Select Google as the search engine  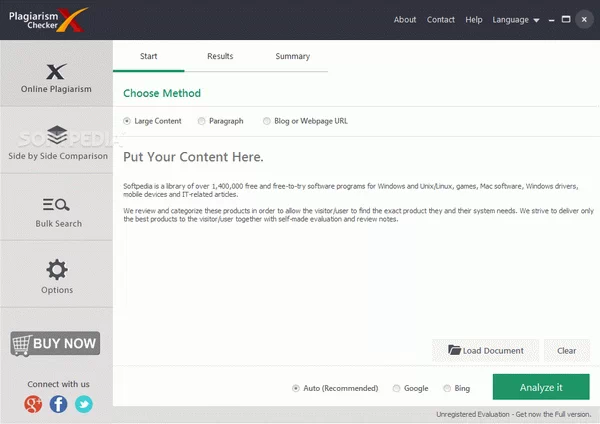coord(396,388)
